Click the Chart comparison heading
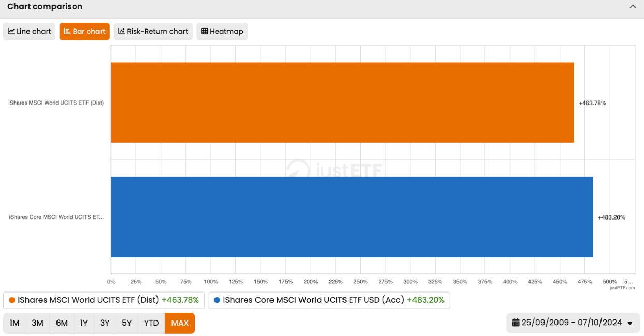The image size is (644, 336). 45,7
